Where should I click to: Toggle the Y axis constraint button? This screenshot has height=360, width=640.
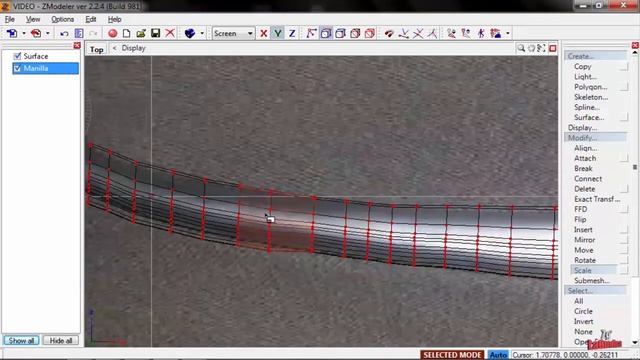click(x=278, y=33)
